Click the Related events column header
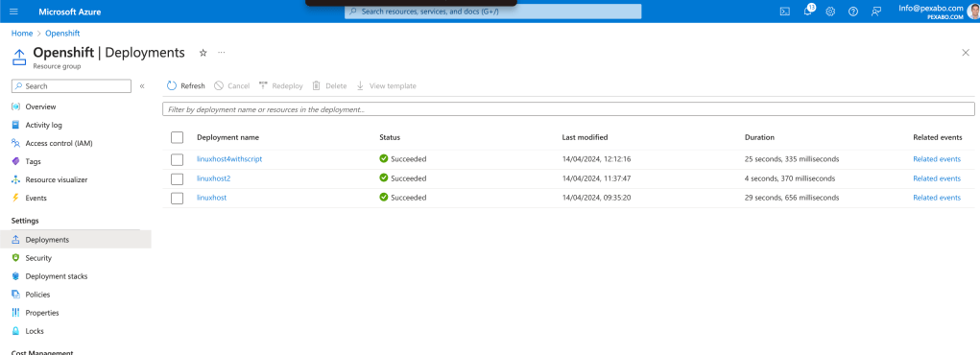The image size is (980, 355). tap(938, 137)
